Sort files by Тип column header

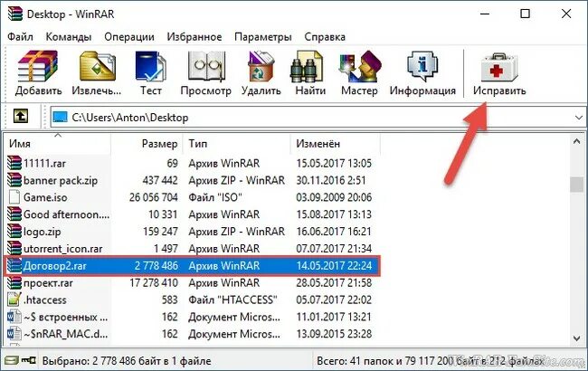[x=237, y=144]
